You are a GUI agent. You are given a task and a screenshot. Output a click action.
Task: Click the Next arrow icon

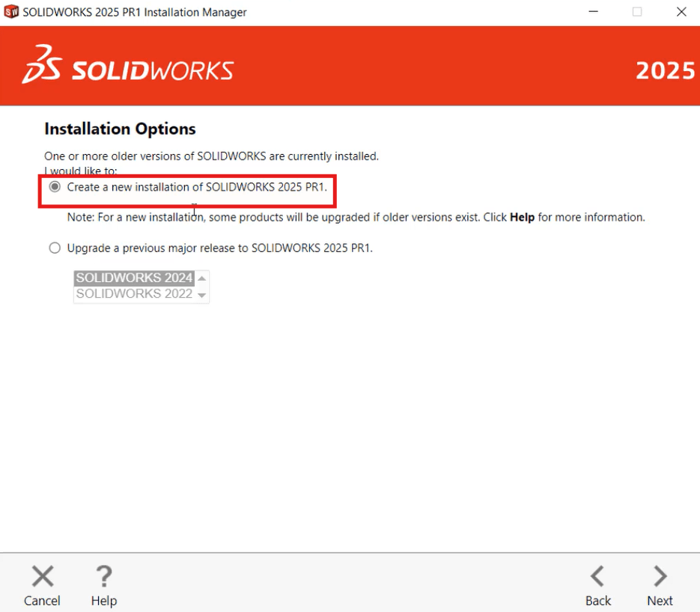coord(659,576)
